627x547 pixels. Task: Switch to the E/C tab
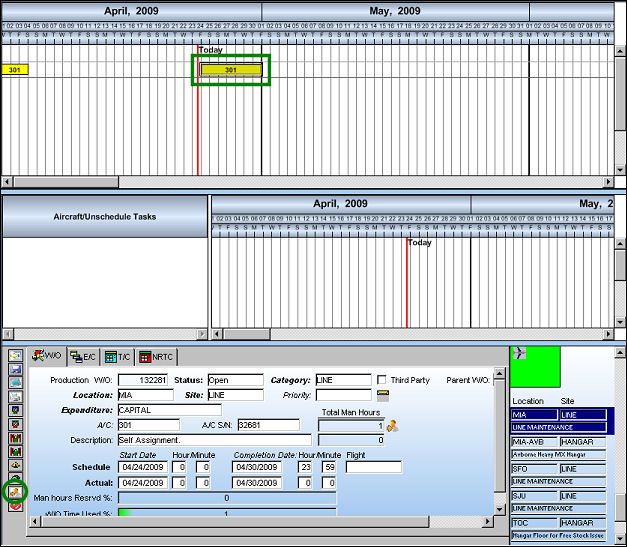point(83,357)
